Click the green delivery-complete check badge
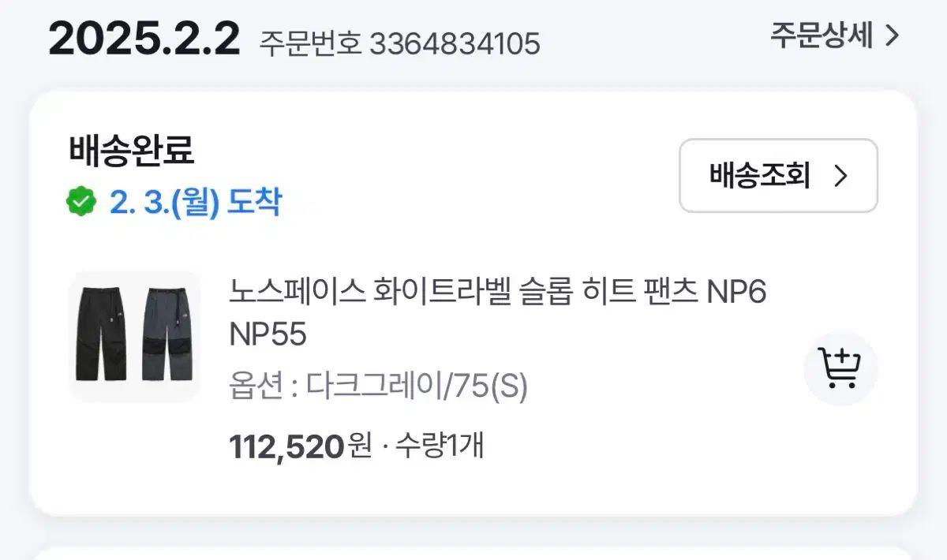The width and height of the screenshot is (947, 560). tap(80, 203)
